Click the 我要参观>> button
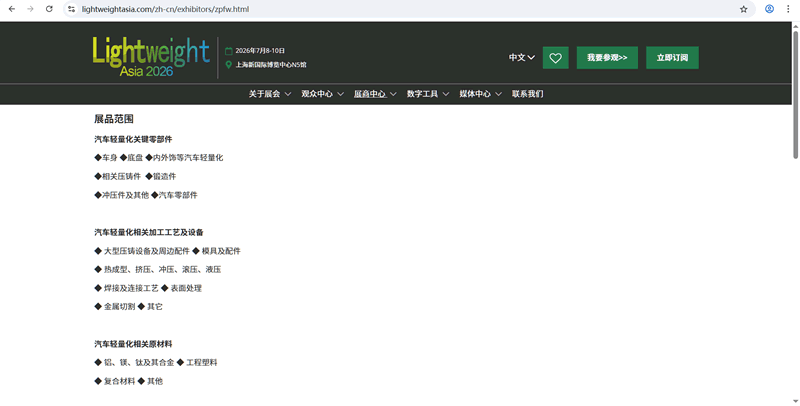The image size is (800, 406). (607, 58)
